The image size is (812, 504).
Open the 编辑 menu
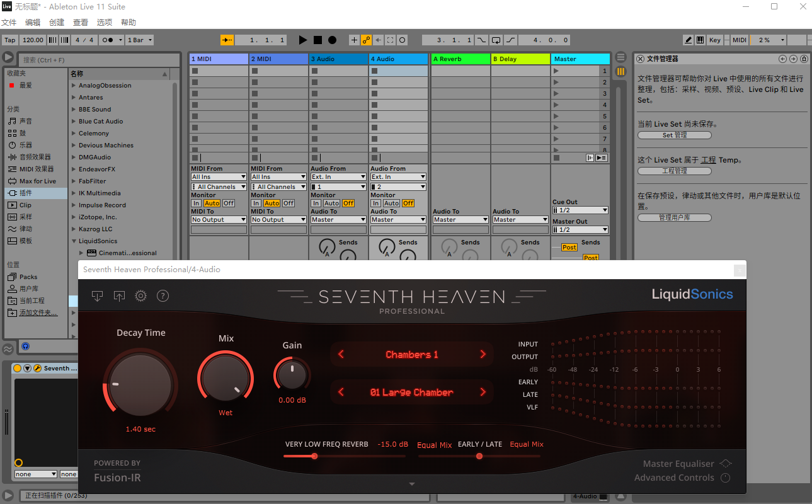(x=33, y=22)
